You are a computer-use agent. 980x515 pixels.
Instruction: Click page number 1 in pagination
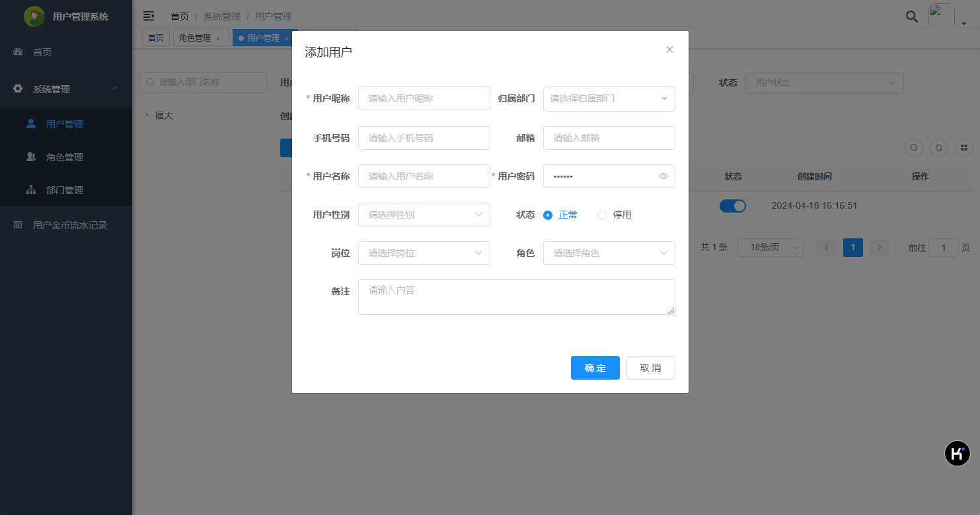(853, 248)
